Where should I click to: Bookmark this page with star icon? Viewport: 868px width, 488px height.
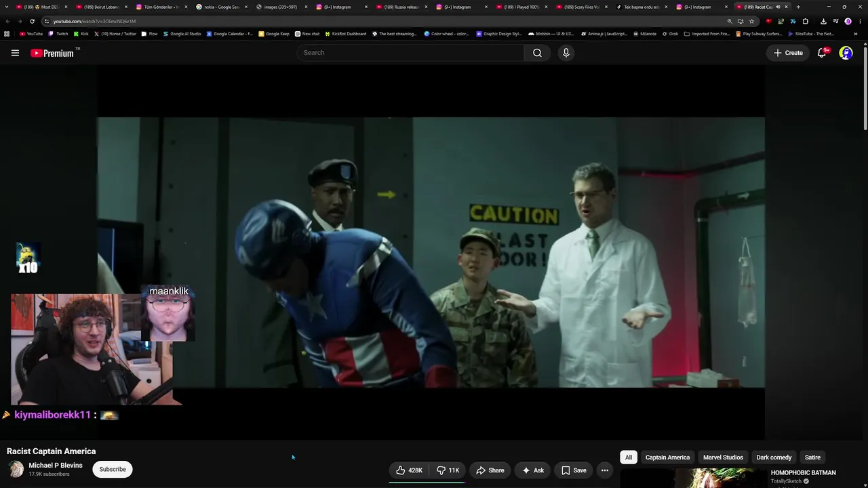[751, 21]
